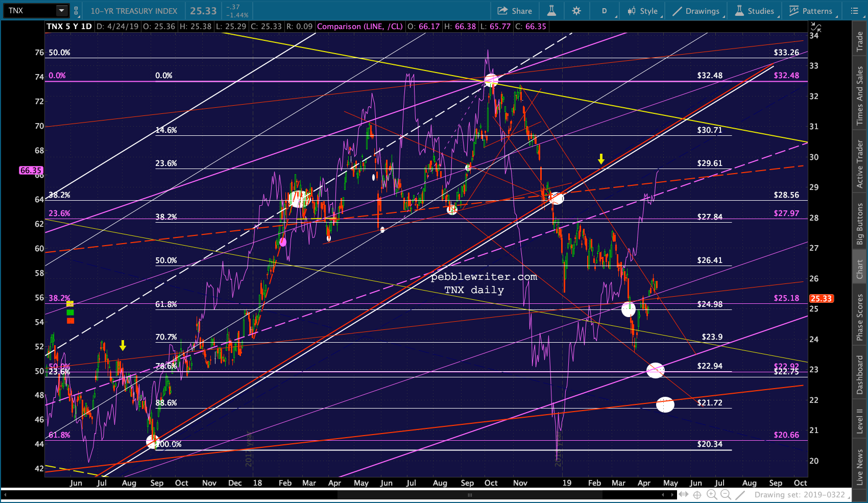This screenshot has height=503, width=868.
Task: Open the Studies menu button
Action: click(755, 11)
